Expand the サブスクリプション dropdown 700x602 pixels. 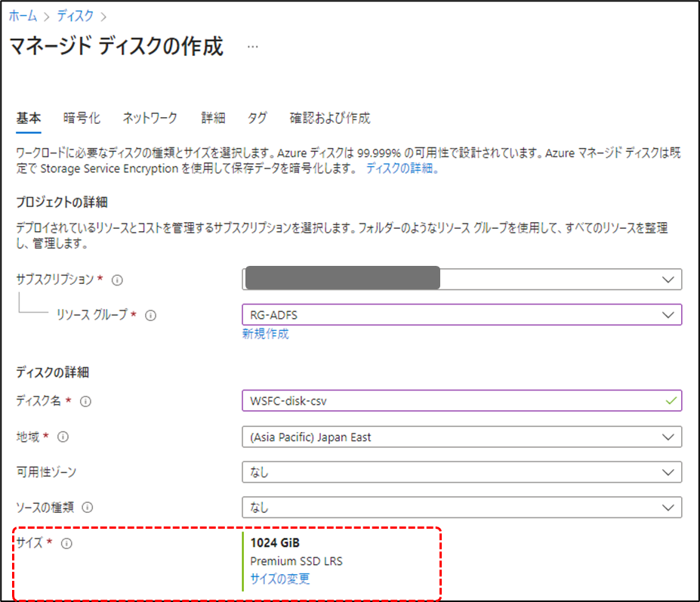462,279
